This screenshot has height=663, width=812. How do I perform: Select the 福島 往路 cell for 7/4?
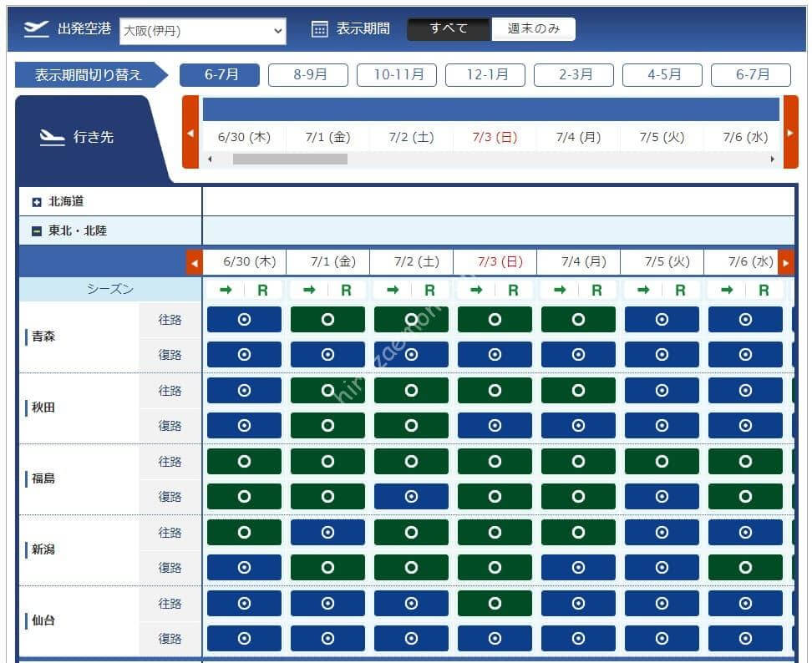pos(578,461)
